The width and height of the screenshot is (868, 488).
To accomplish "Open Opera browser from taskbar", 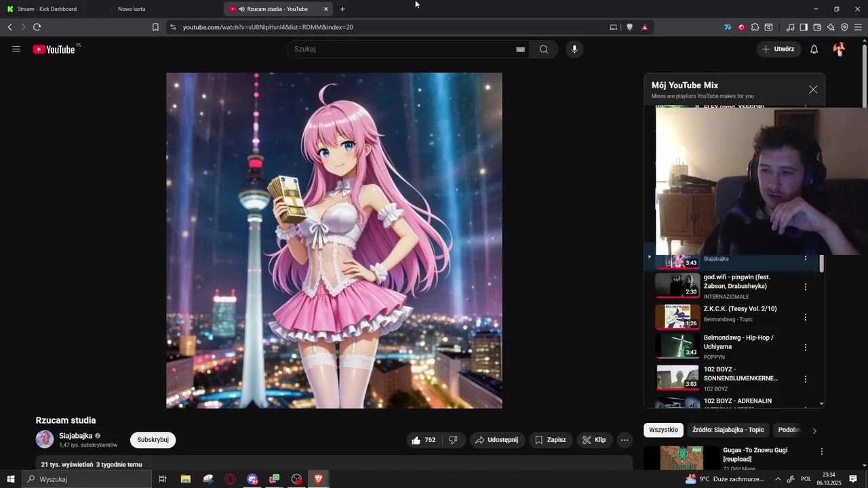I will [231, 479].
